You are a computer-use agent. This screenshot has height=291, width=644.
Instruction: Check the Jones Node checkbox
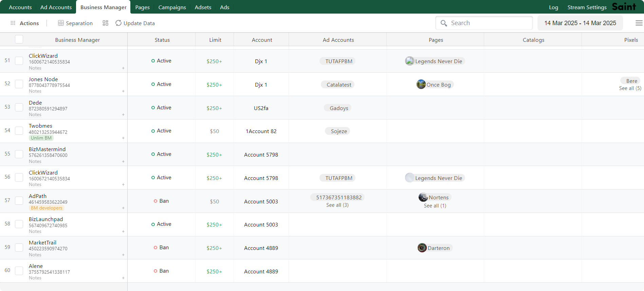coord(19,84)
